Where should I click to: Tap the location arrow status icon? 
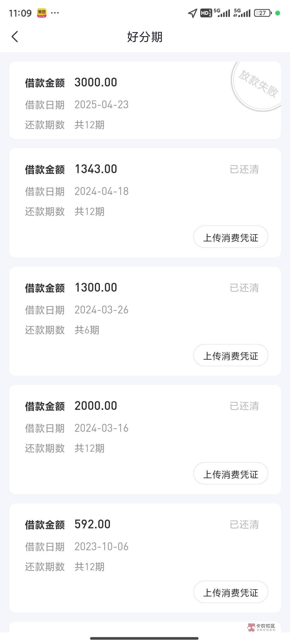point(192,13)
